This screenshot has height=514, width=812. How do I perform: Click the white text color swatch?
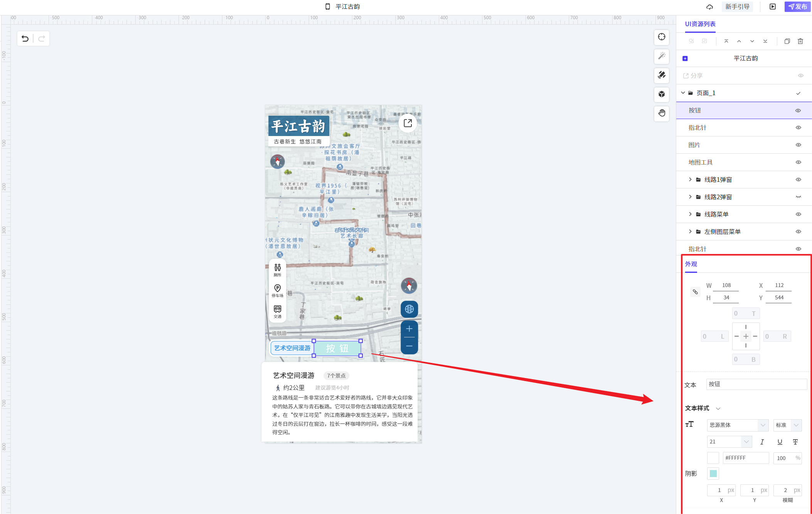[x=713, y=458]
